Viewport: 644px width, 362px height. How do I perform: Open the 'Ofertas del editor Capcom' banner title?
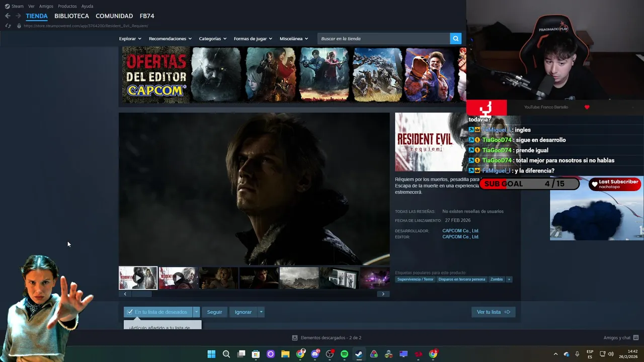click(x=155, y=75)
